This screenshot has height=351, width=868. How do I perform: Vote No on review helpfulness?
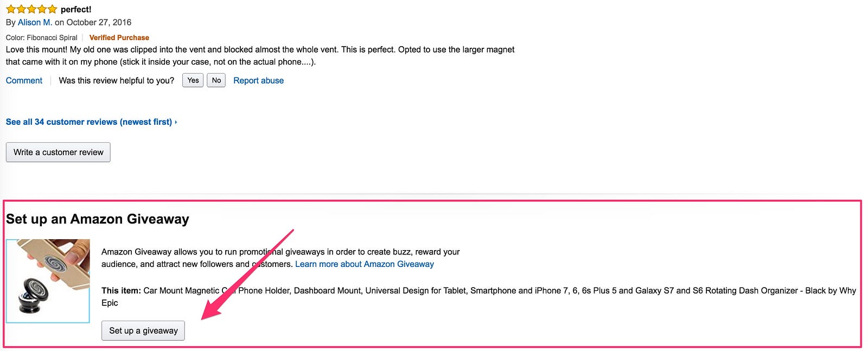coord(216,80)
